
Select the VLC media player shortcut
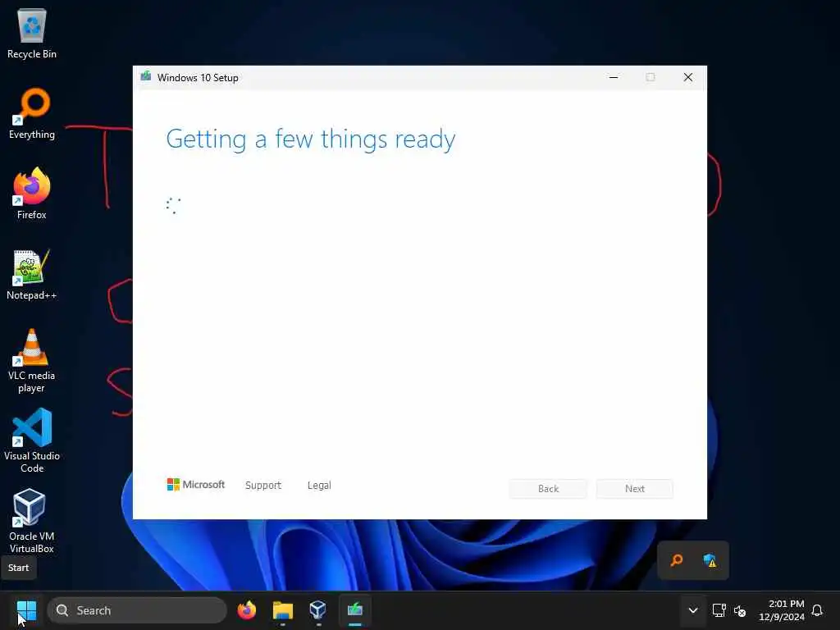click(32, 361)
